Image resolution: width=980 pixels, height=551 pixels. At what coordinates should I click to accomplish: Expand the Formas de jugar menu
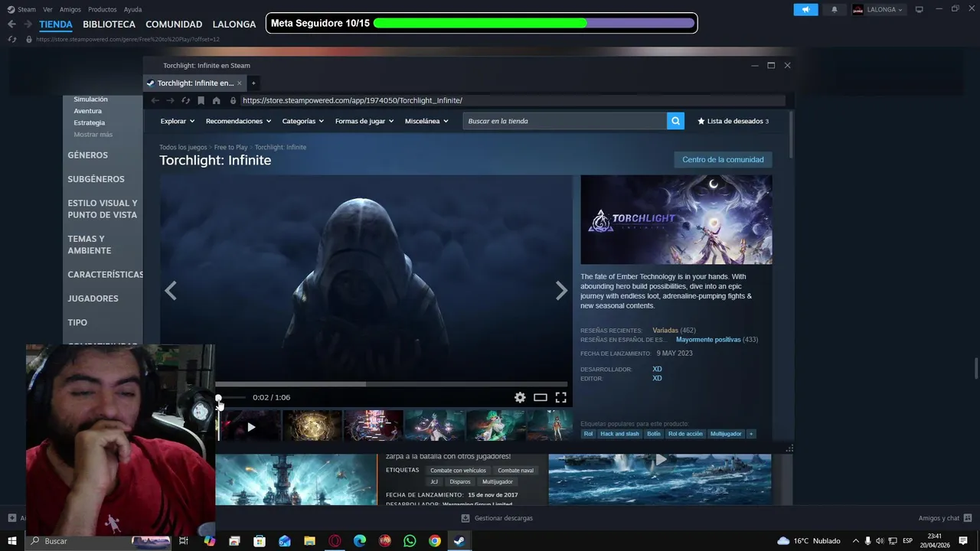point(364,121)
